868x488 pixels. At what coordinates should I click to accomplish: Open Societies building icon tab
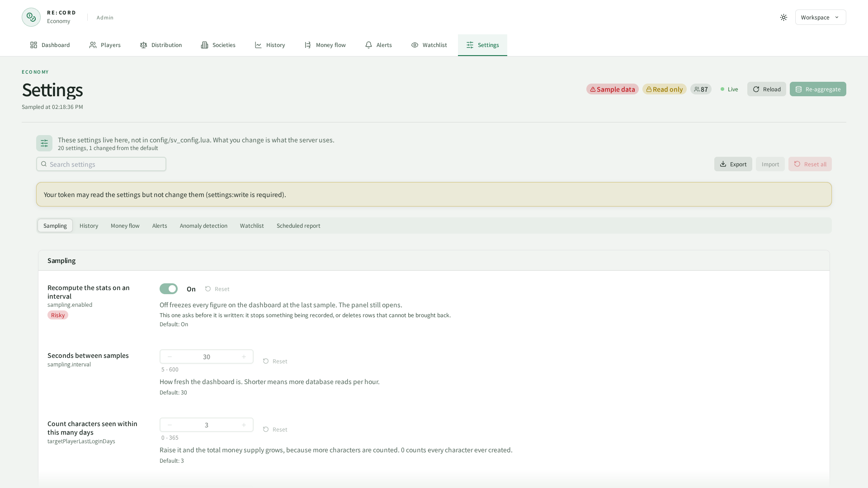click(x=205, y=45)
